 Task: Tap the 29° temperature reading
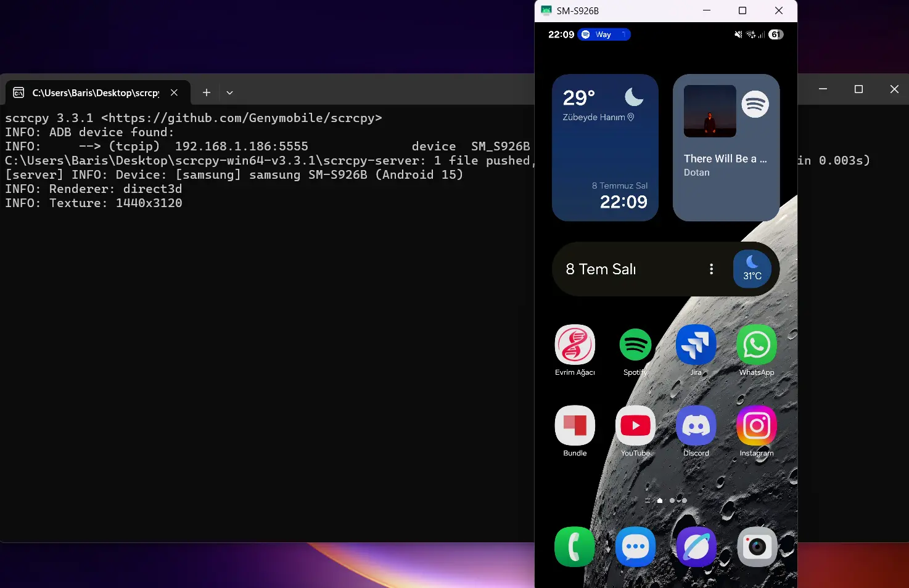pyautogui.click(x=579, y=97)
